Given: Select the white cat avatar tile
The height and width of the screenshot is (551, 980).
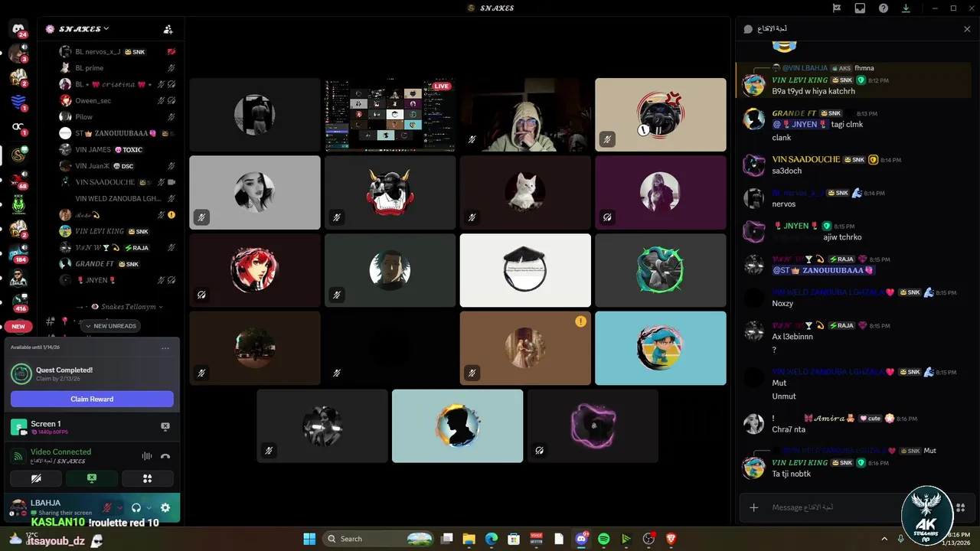Looking at the screenshot, I should 525,193.
